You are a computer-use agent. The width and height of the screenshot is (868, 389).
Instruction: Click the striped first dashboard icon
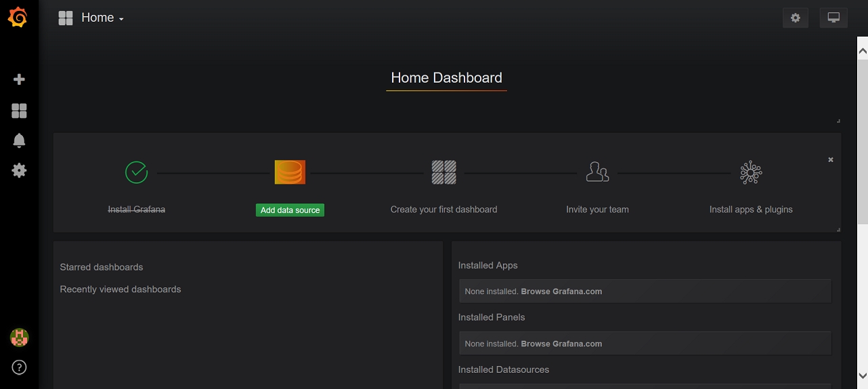443,172
